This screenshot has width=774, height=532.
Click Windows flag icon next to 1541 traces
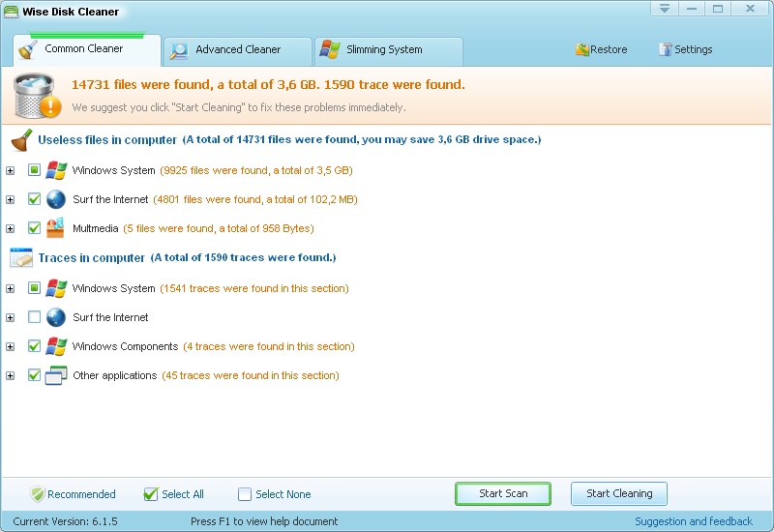(x=56, y=288)
